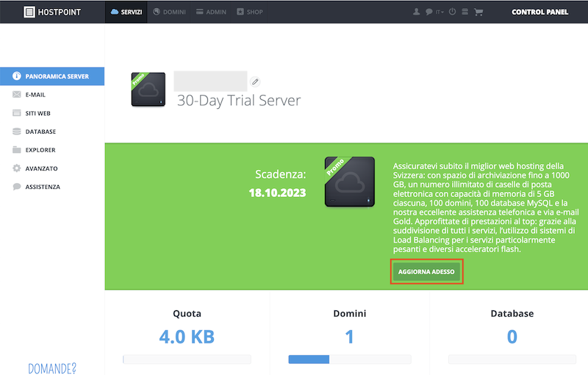The image size is (588, 375).
Task: Open the chat speech bubble icon
Action: [429, 12]
